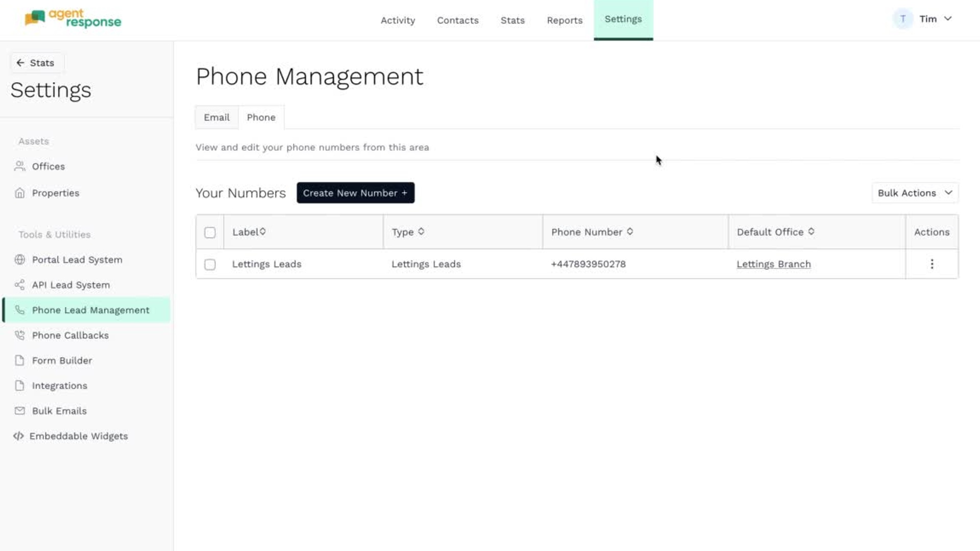Click the Offices people icon in sidebar

[19, 166]
